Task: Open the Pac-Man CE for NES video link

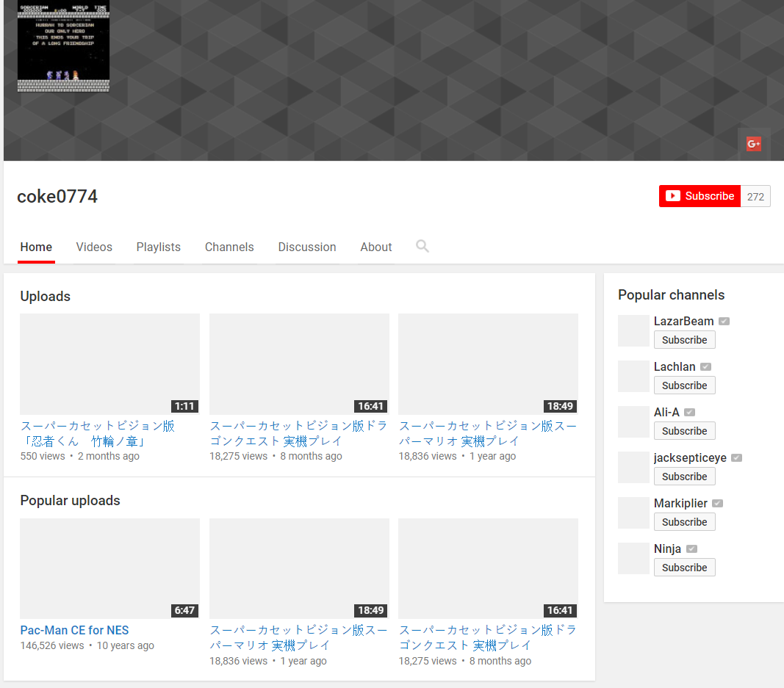Action: click(74, 630)
